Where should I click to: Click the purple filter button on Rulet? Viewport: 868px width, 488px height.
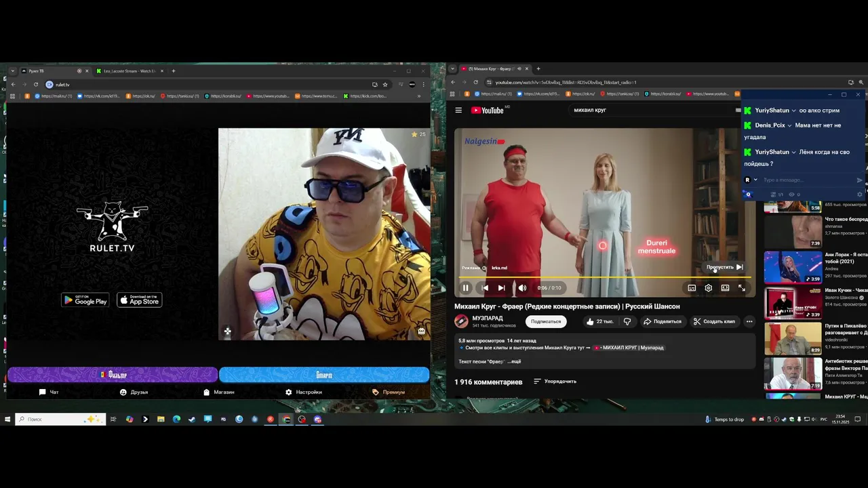tap(113, 375)
